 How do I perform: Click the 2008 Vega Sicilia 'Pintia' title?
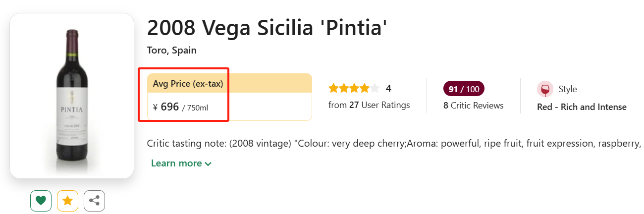click(267, 28)
